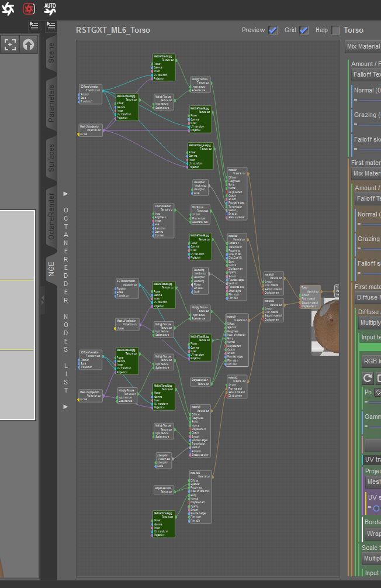Expand node list using lower triangle arrow
Viewport: 381px width, 588px height.
click(65, 407)
